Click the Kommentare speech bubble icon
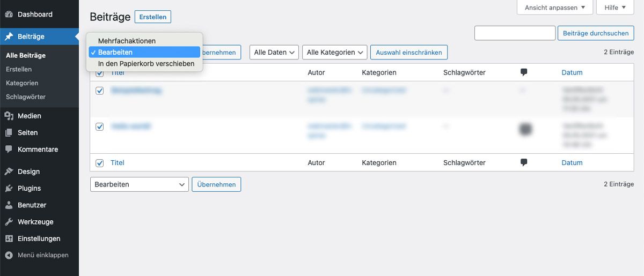 (9, 150)
